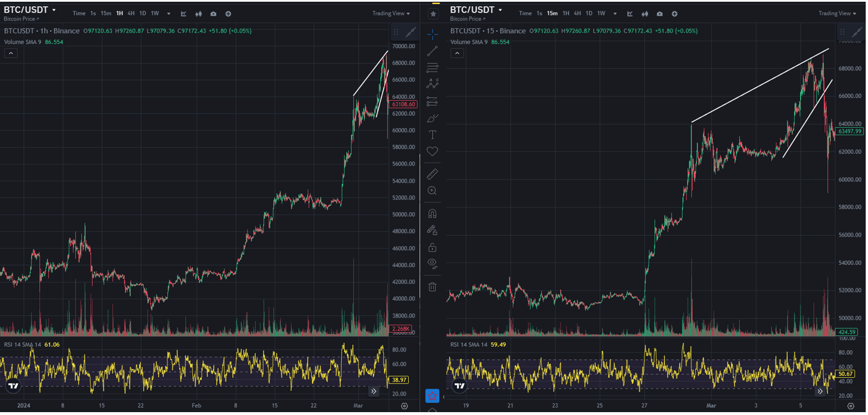Open the left Trading View dropdown
The height and width of the screenshot is (415, 868).
(391, 13)
